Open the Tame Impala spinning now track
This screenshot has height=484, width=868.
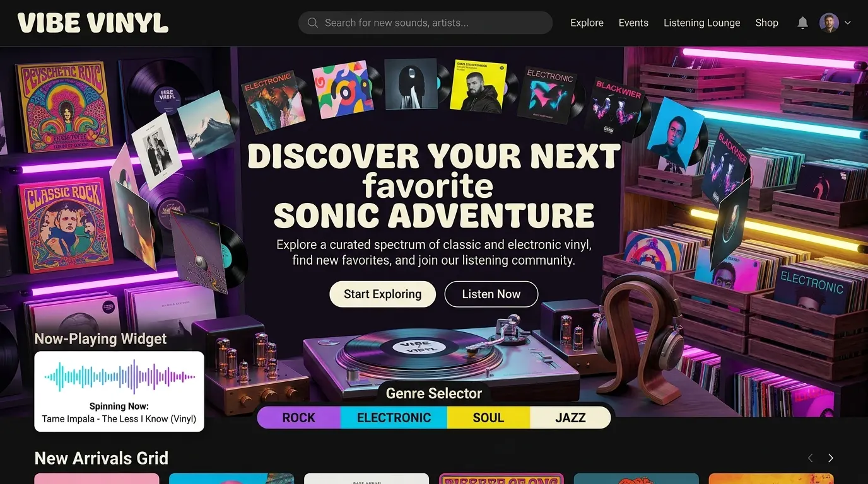pos(119,418)
